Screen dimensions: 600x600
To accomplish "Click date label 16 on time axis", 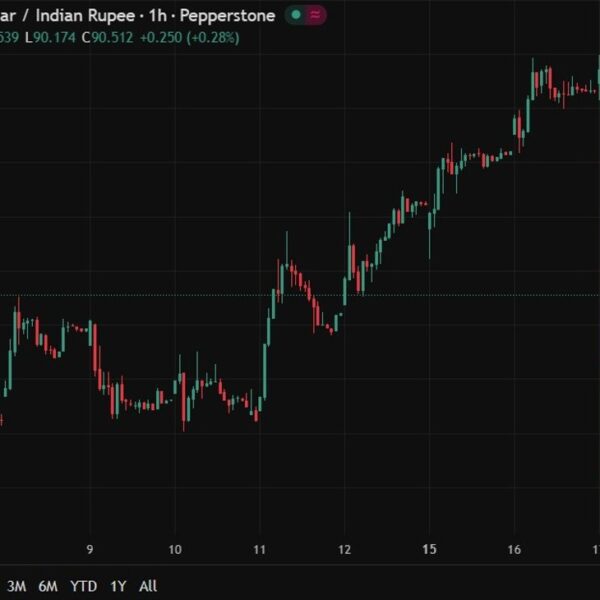I will [514, 549].
